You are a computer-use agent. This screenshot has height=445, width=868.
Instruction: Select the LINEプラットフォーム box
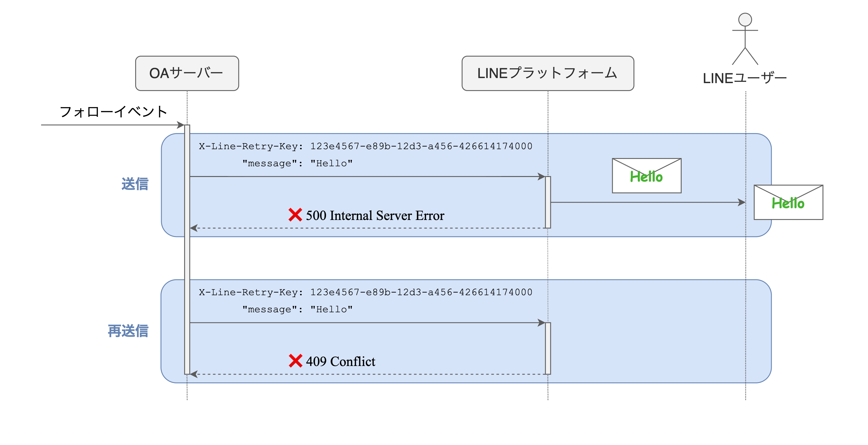[x=548, y=73]
